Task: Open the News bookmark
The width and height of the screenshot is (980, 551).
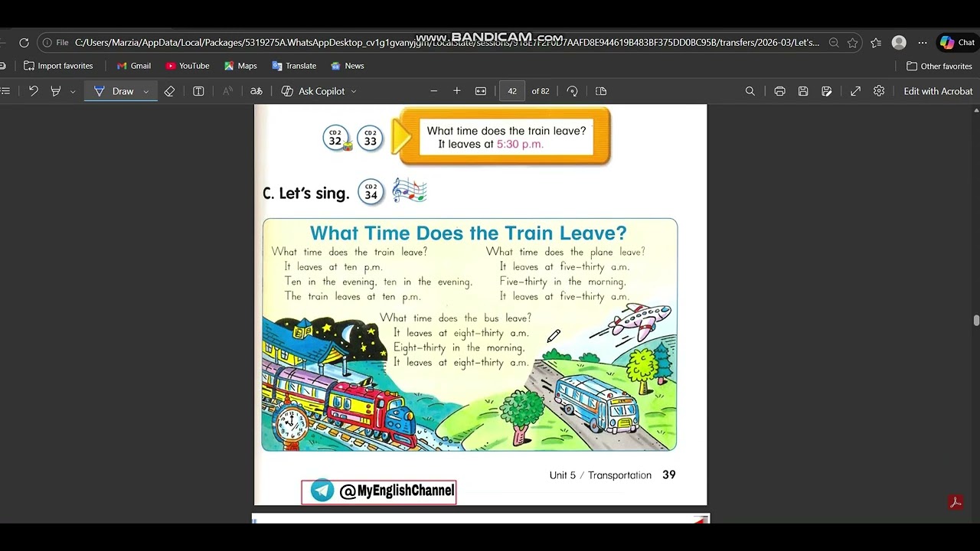Action: click(347, 66)
